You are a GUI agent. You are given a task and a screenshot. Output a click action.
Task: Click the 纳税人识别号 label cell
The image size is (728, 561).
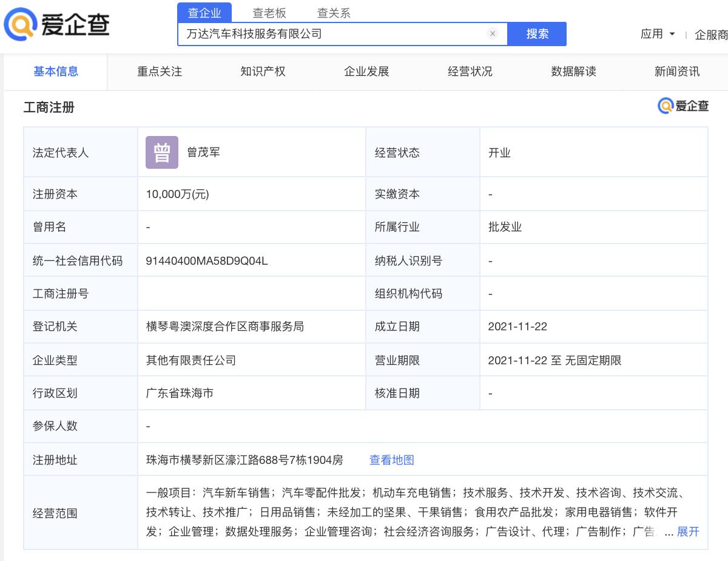click(423, 260)
